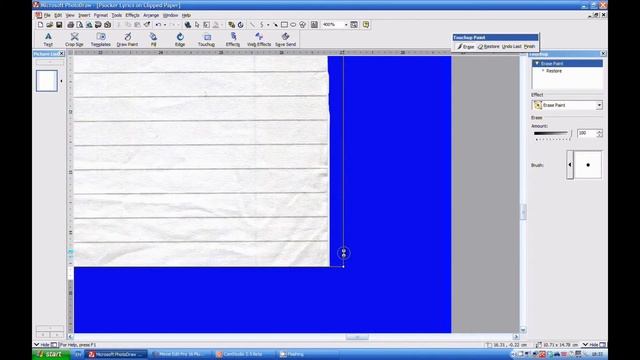Image resolution: width=640 pixels, height=360 pixels.
Task: Click the vertical scrollbar down arrow
Action: 523,330
